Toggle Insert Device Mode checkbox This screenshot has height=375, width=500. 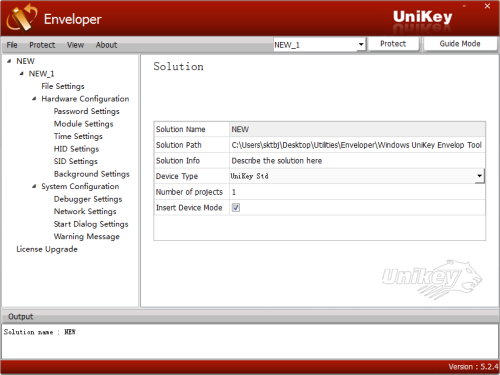click(236, 208)
